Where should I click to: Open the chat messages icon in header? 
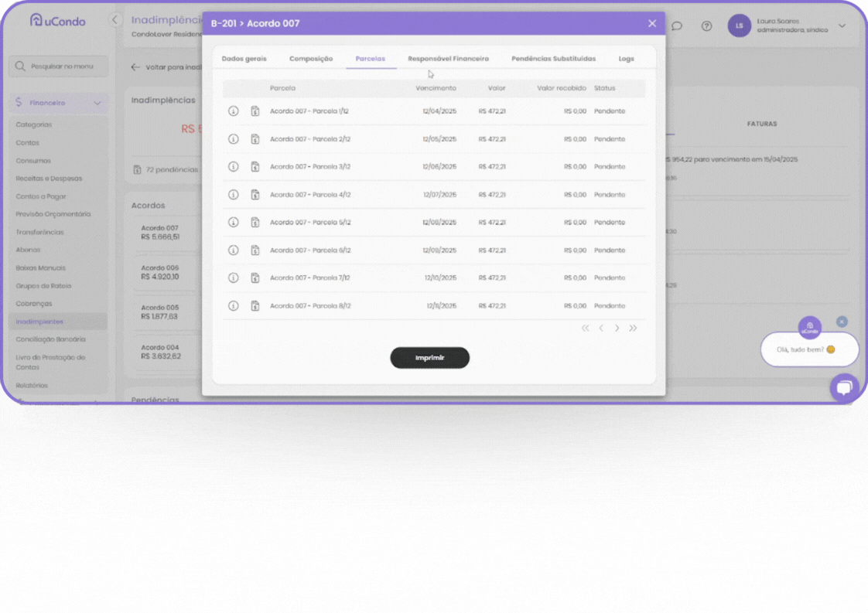tap(677, 26)
